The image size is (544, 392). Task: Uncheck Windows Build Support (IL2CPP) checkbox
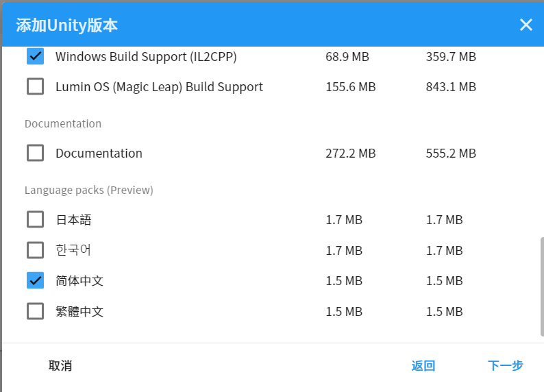(x=35, y=56)
